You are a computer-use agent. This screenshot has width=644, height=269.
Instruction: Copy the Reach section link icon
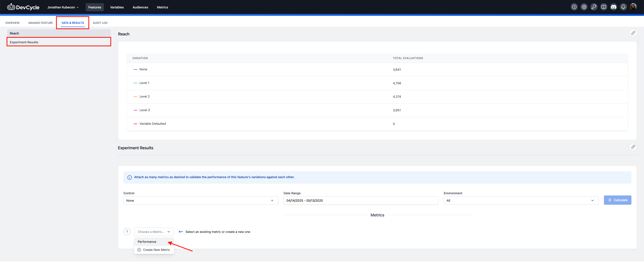click(x=633, y=33)
